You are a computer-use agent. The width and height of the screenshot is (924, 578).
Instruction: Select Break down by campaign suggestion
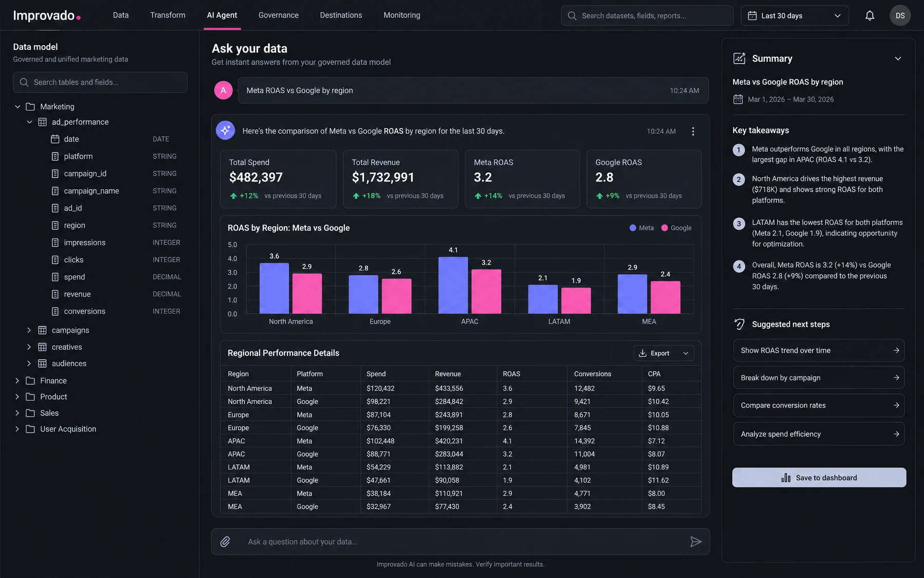click(x=819, y=378)
